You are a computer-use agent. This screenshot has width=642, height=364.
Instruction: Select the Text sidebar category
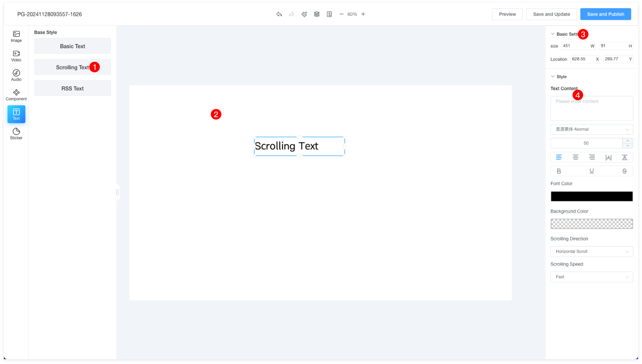tap(16, 114)
